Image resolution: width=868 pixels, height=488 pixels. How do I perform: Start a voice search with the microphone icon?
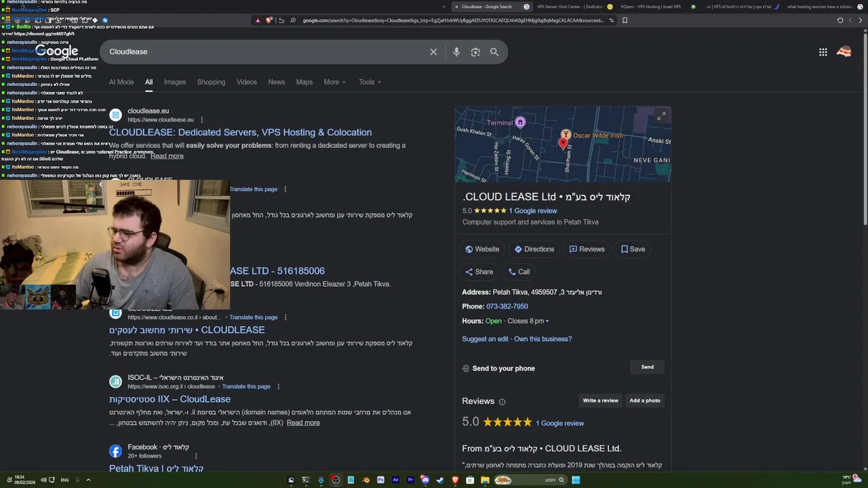(456, 52)
